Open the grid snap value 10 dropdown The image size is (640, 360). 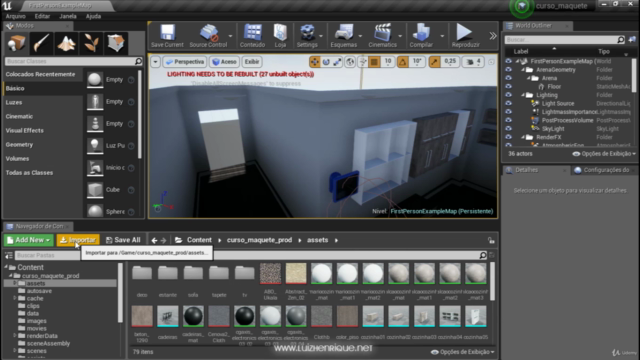388,62
